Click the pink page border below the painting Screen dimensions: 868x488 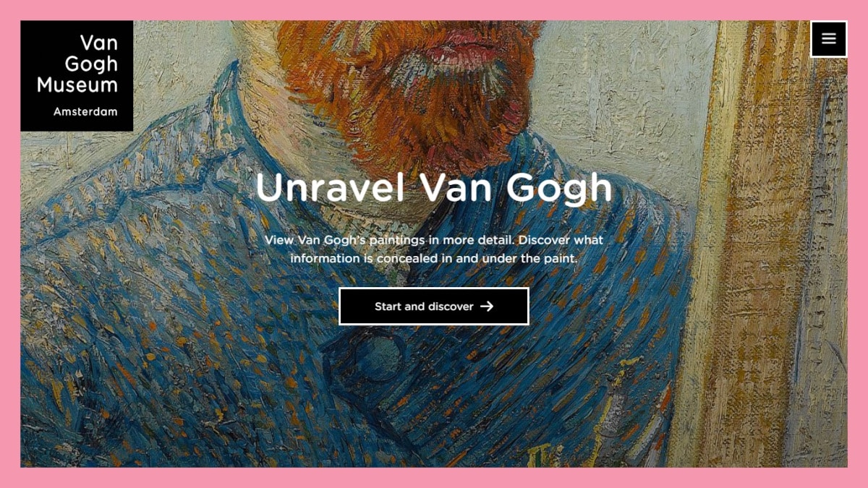click(x=434, y=478)
